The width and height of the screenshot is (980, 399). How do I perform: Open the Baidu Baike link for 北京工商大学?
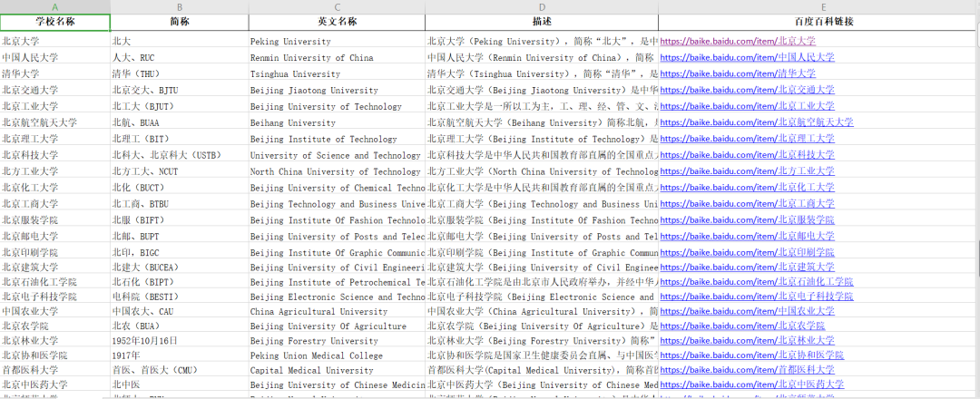pyautogui.click(x=747, y=203)
